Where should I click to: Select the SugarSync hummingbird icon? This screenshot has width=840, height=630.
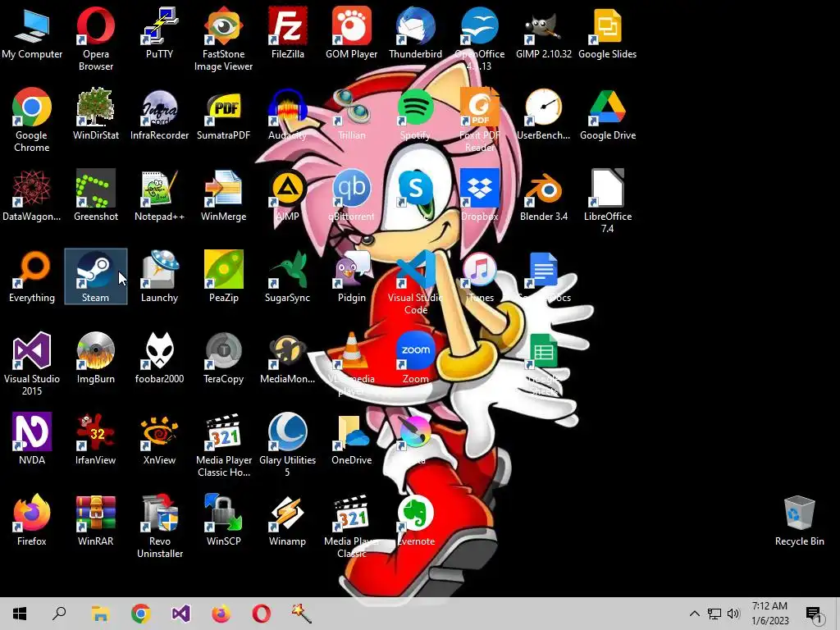tap(288, 270)
